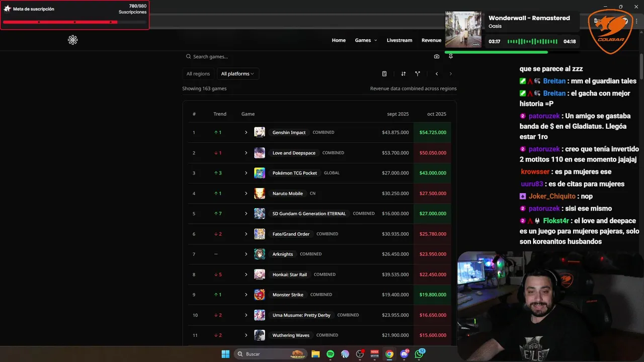Sort by the oct 2025 column
Viewport: 644px width, 362px height.
click(437, 114)
